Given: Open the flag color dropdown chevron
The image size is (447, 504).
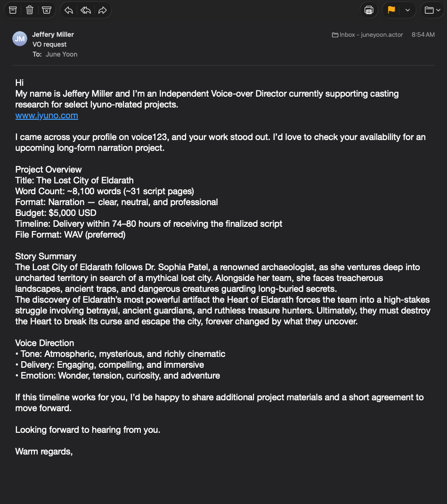Looking at the screenshot, I should click(x=407, y=10).
